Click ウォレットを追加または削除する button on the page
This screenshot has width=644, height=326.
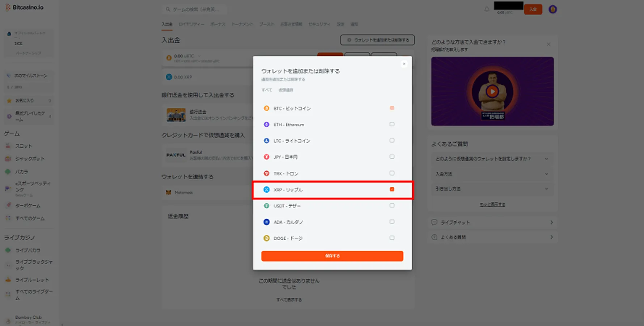(377, 40)
